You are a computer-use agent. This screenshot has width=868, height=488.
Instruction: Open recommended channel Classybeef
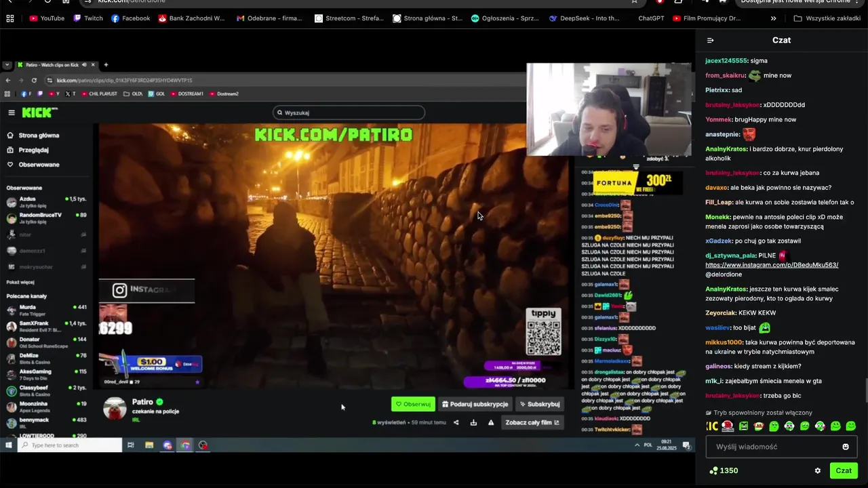point(46,390)
